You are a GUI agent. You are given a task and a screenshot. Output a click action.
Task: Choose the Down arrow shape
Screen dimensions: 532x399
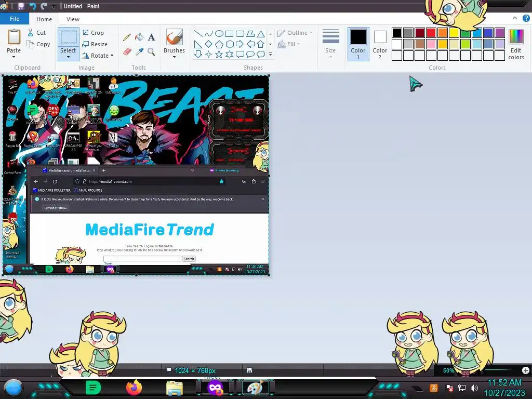point(198,54)
